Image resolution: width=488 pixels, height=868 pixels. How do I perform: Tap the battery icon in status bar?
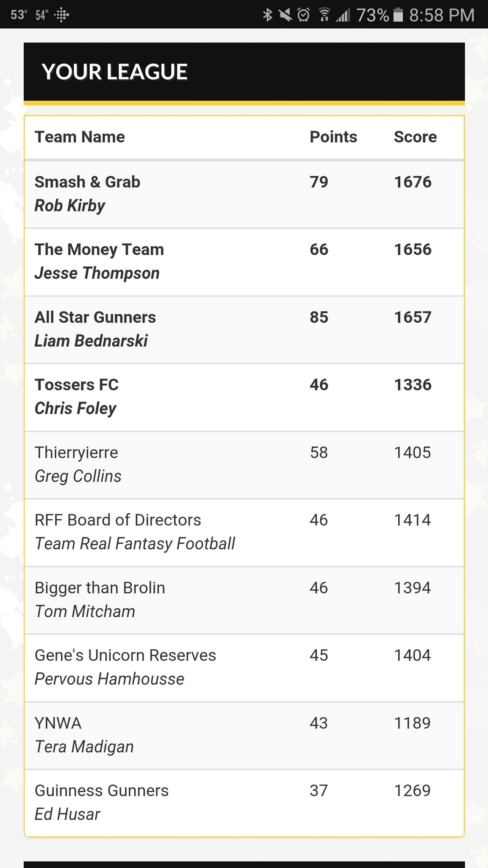[398, 15]
